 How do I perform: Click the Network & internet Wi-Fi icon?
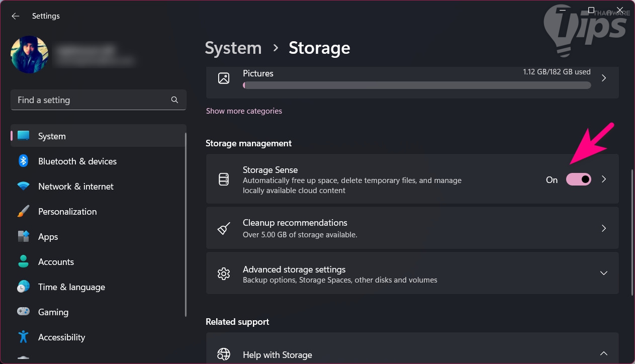tap(23, 187)
